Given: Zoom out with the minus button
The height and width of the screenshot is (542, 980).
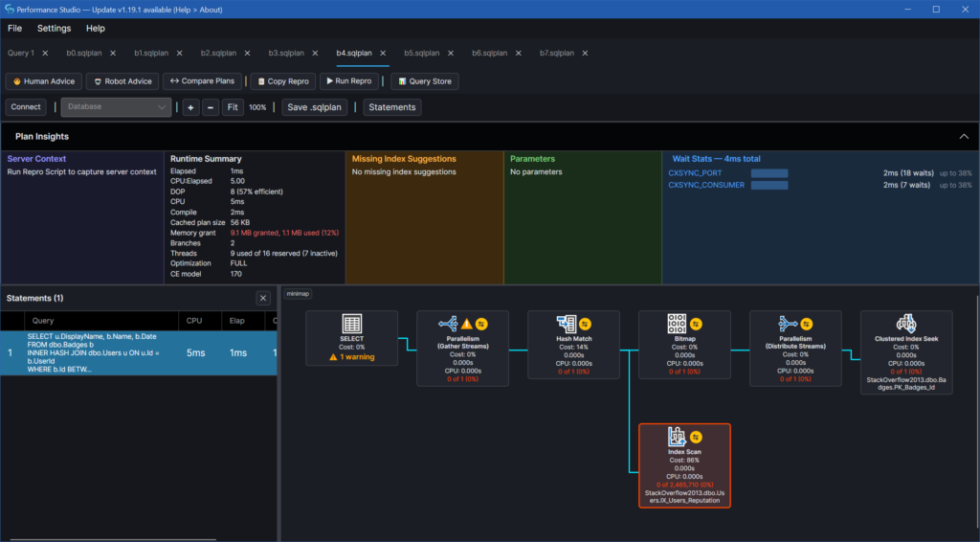Looking at the screenshot, I should pos(211,107).
